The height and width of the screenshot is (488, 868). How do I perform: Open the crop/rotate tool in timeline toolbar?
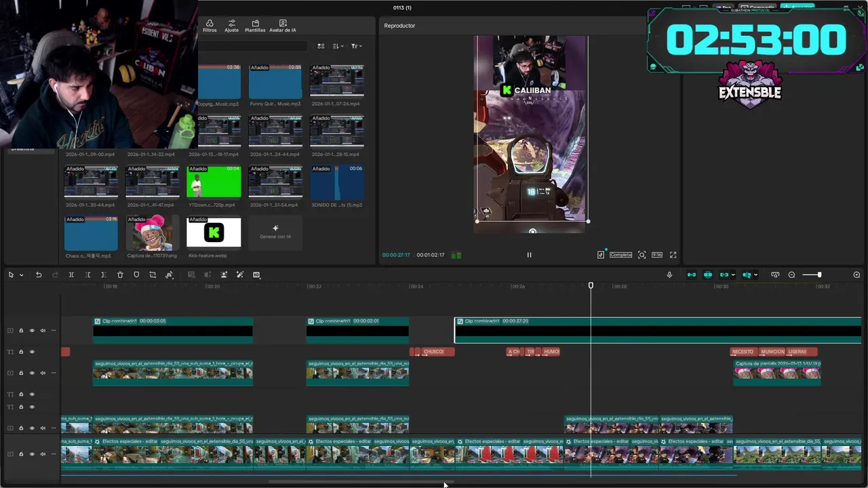153,274
